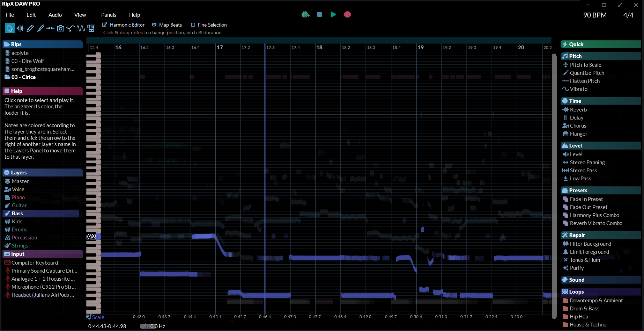The width and height of the screenshot is (644, 331).
Task: Open the 03 - Clrice rip folder
Action: 23,77
